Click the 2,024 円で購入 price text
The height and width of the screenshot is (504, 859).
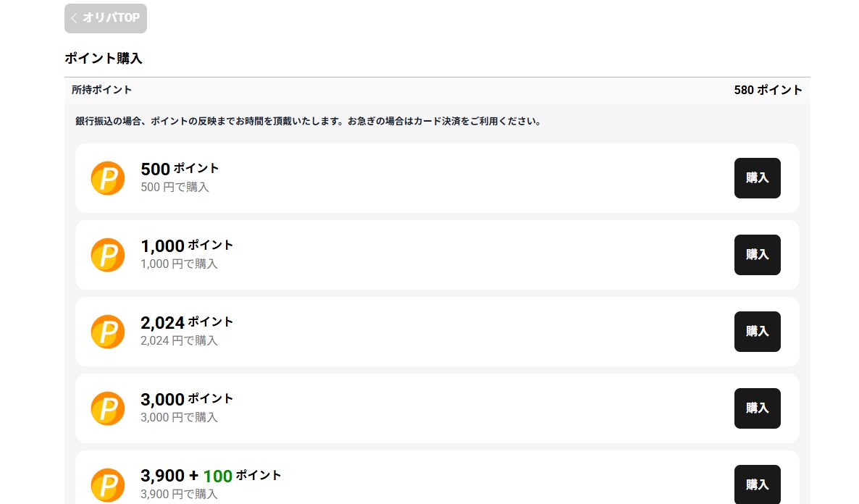pos(179,340)
